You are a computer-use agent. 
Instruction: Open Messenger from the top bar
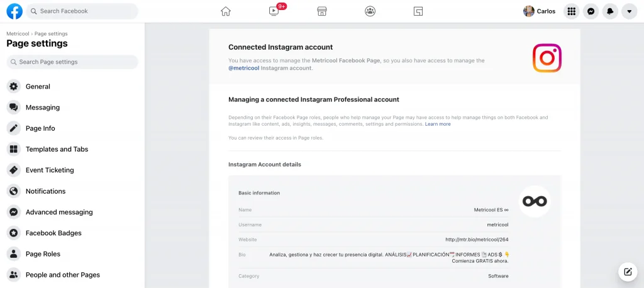pyautogui.click(x=591, y=11)
